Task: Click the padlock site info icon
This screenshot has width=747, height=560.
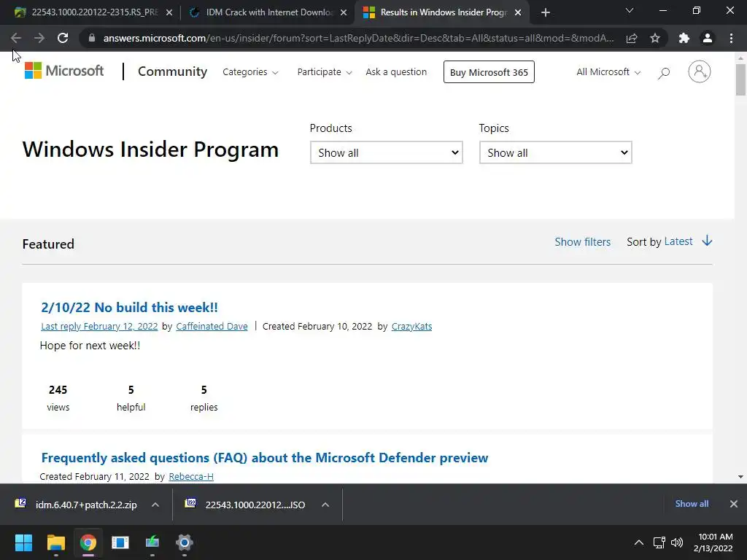Action: click(x=92, y=38)
